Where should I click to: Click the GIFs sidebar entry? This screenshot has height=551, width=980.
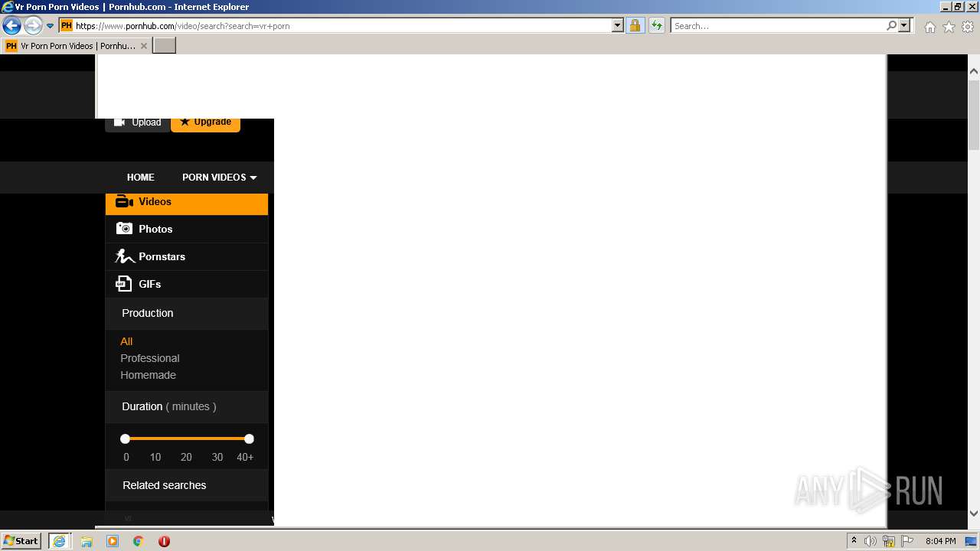187,284
